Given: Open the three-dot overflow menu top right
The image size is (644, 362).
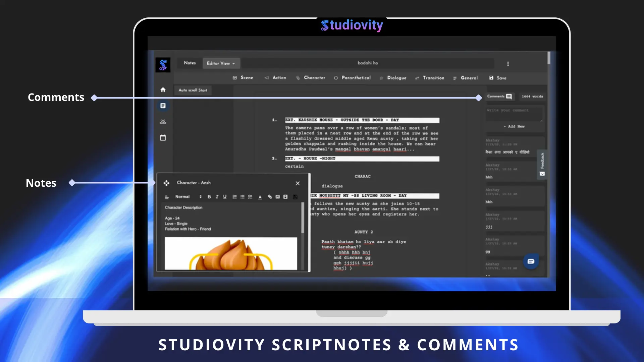Looking at the screenshot, I should [x=508, y=63].
